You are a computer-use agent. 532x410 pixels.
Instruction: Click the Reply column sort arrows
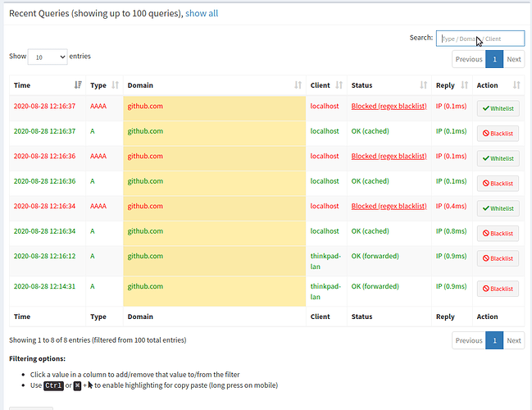(465, 85)
